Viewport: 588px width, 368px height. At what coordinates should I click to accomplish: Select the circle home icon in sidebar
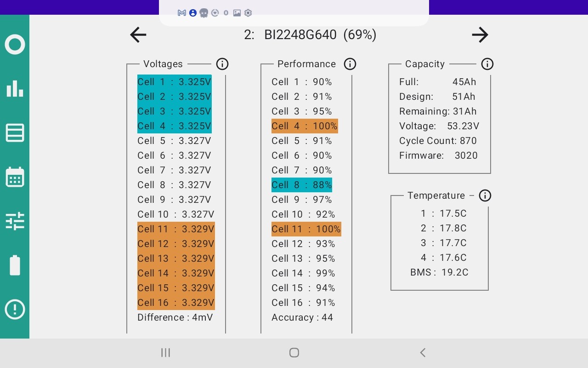(15, 45)
